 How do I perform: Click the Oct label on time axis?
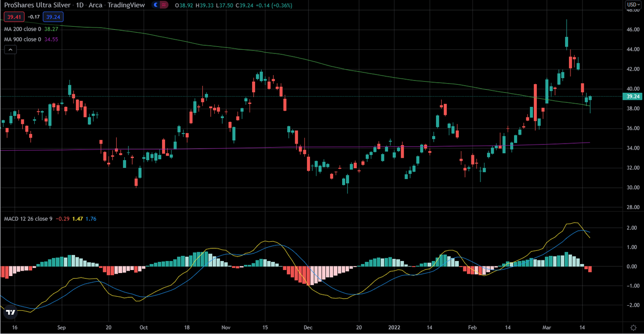[x=143, y=327]
